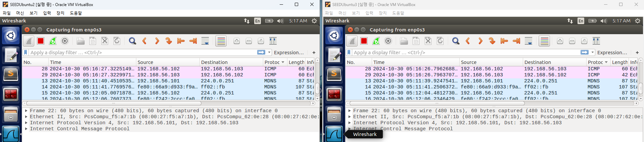Toggle packet colorization in SEEDUbuntu2 Wireshark
The height and width of the screenshot is (142, 644).
pyautogui.click(x=221, y=41)
